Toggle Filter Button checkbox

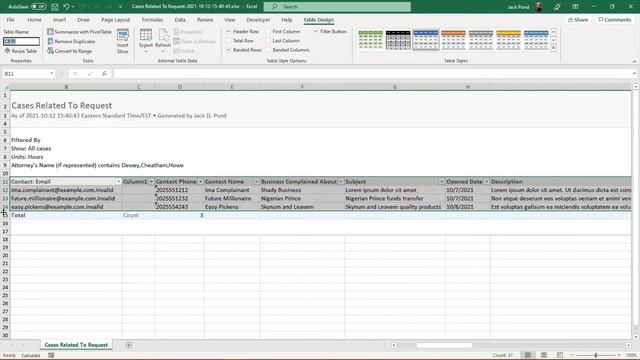click(x=316, y=31)
